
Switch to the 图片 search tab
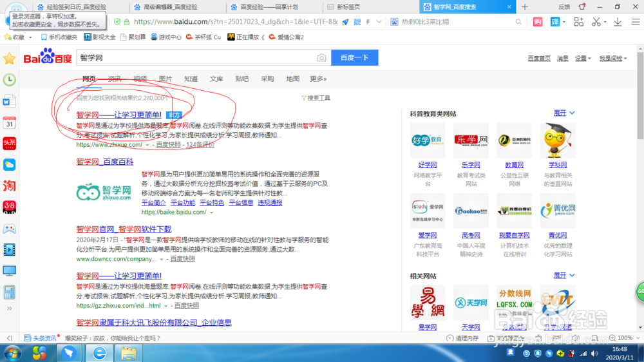point(165,79)
